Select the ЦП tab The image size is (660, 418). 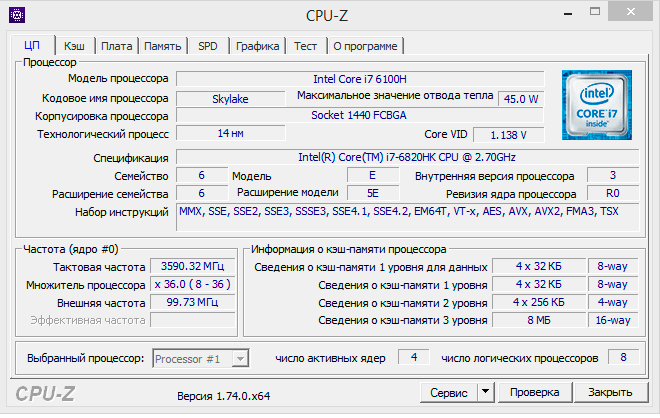click(x=32, y=45)
